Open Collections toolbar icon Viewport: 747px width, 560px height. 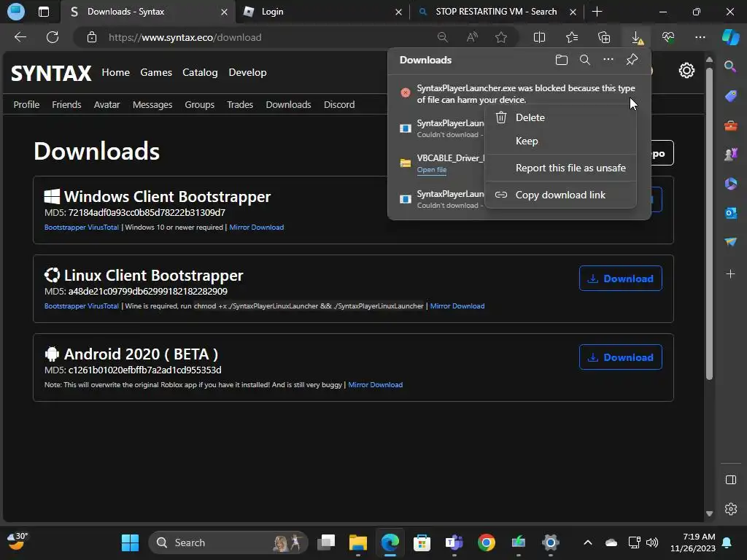603,37
